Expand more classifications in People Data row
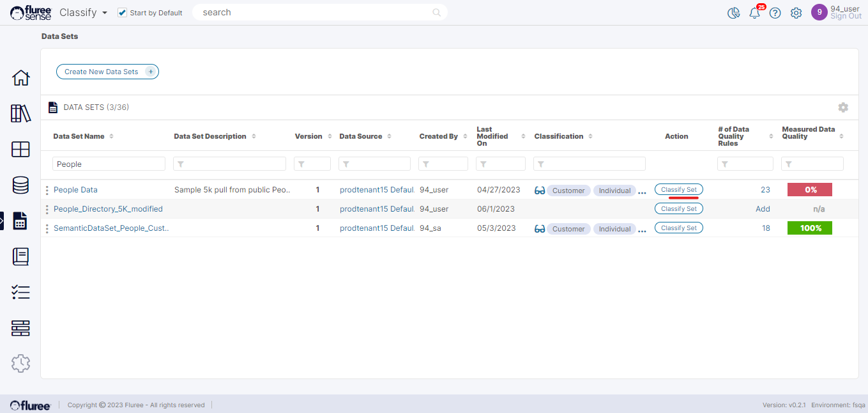868x413 pixels. pos(642,191)
